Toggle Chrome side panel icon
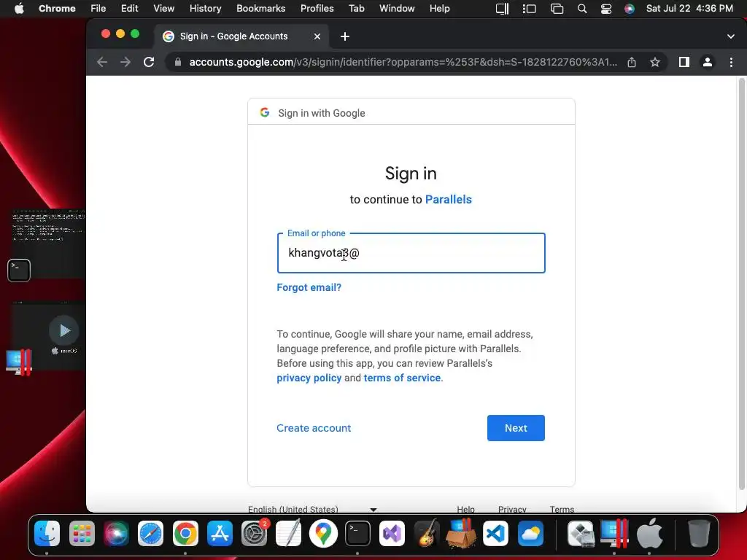Screen dimensions: 747x560 coord(684,62)
